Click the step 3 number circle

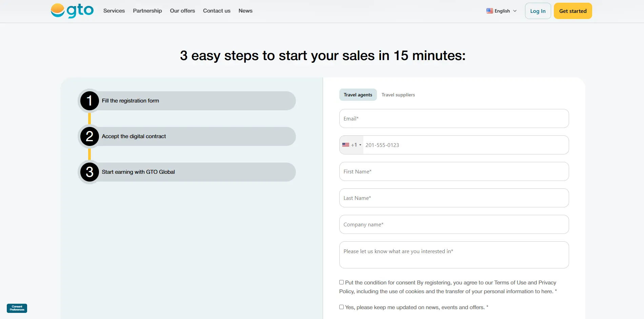pyautogui.click(x=89, y=172)
